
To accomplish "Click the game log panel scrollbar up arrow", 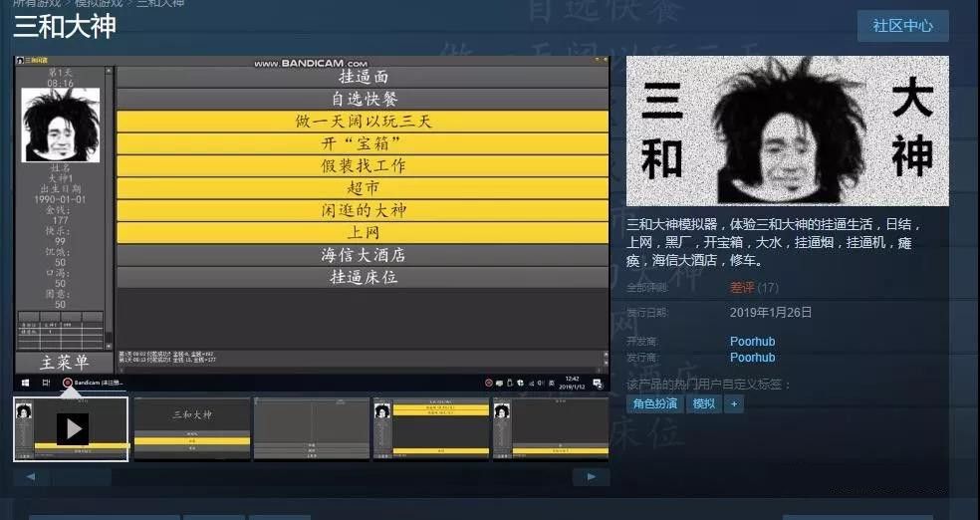I will point(605,355).
